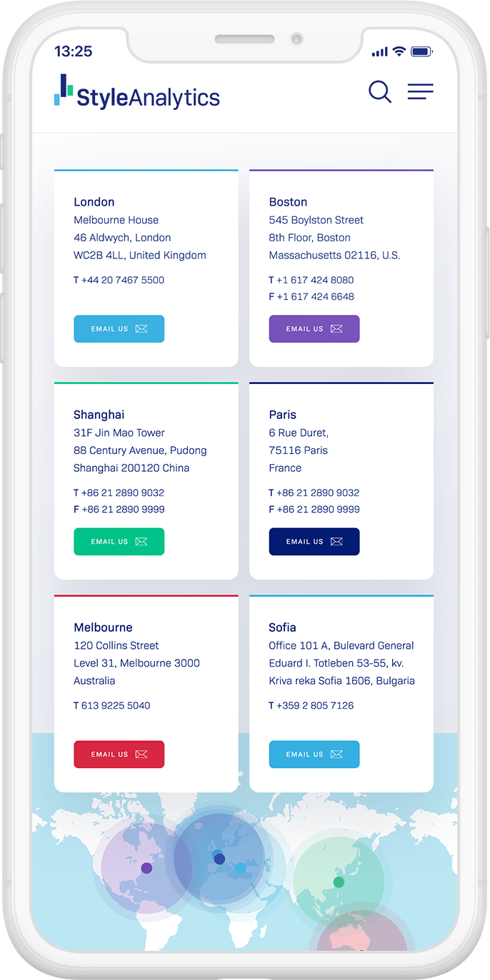Click the envelope icon on Sofia's Email Us button

pos(336,754)
